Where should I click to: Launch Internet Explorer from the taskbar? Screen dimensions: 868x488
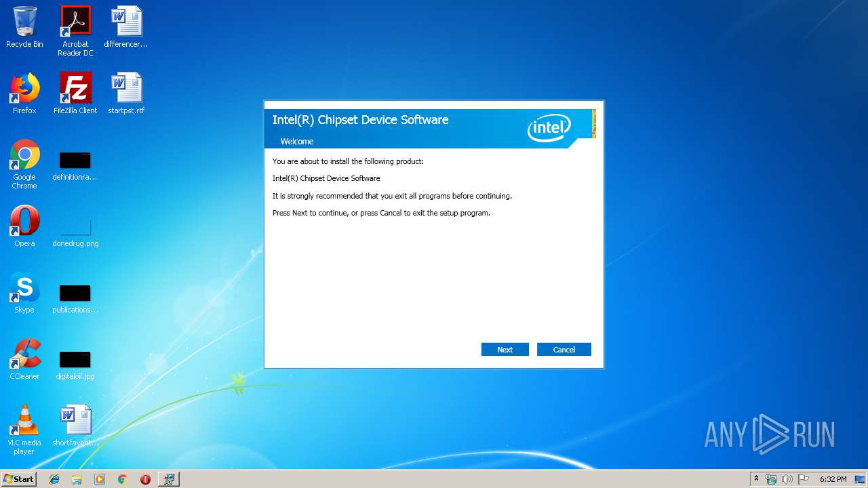(x=54, y=479)
